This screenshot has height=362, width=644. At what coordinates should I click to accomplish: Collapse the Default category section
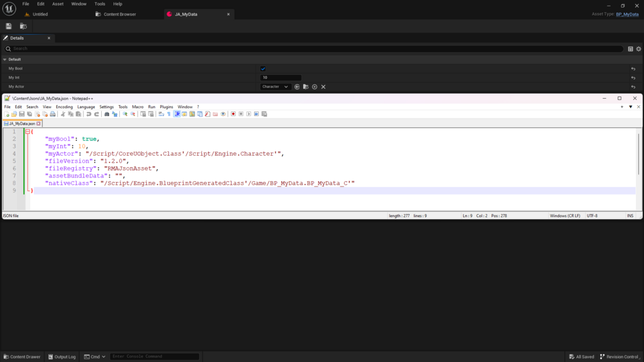pos(5,60)
